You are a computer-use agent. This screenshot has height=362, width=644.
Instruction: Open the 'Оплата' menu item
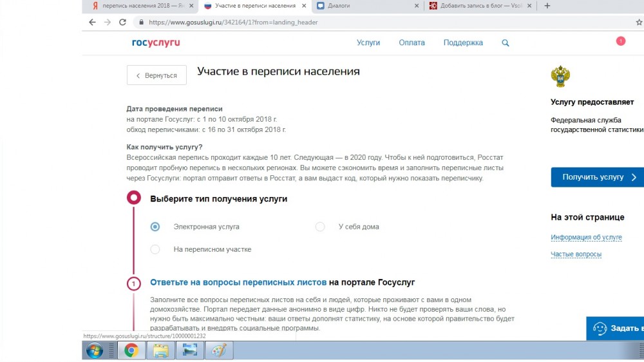(412, 43)
